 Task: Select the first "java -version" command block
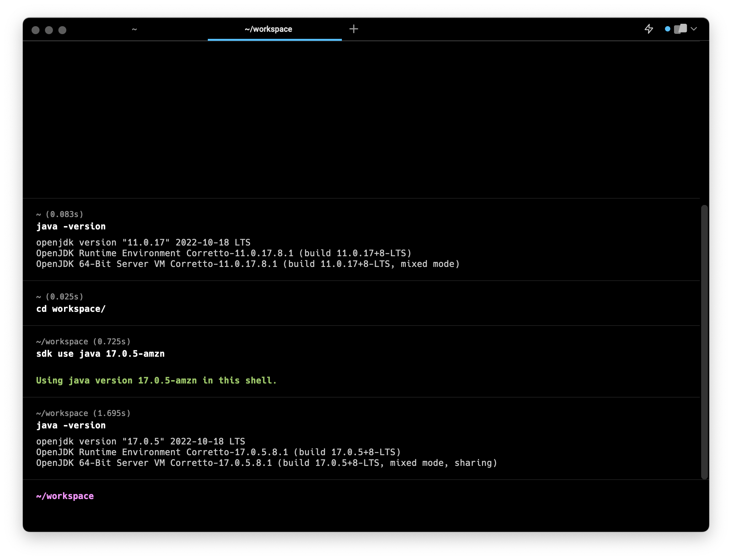(71, 227)
